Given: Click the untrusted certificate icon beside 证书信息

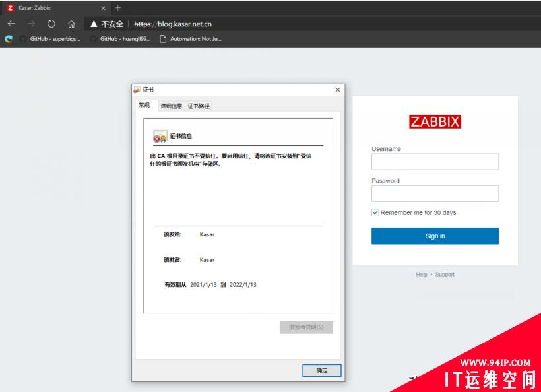Looking at the screenshot, I should (160, 137).
